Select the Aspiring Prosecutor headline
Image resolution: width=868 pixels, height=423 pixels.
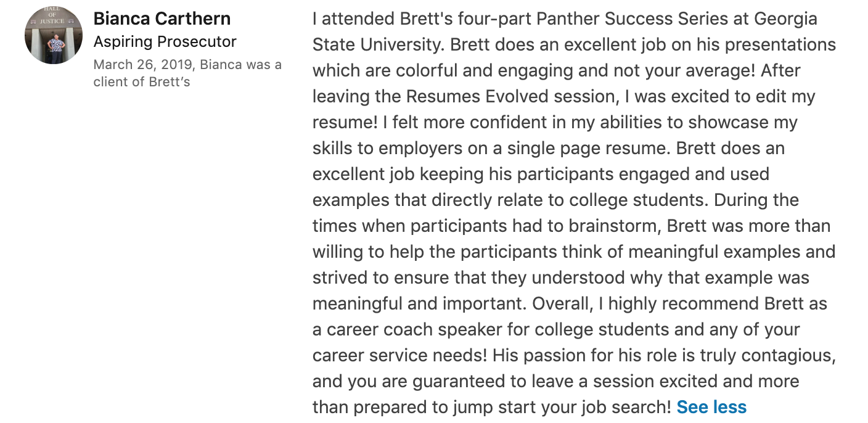(x=165, y=42)
